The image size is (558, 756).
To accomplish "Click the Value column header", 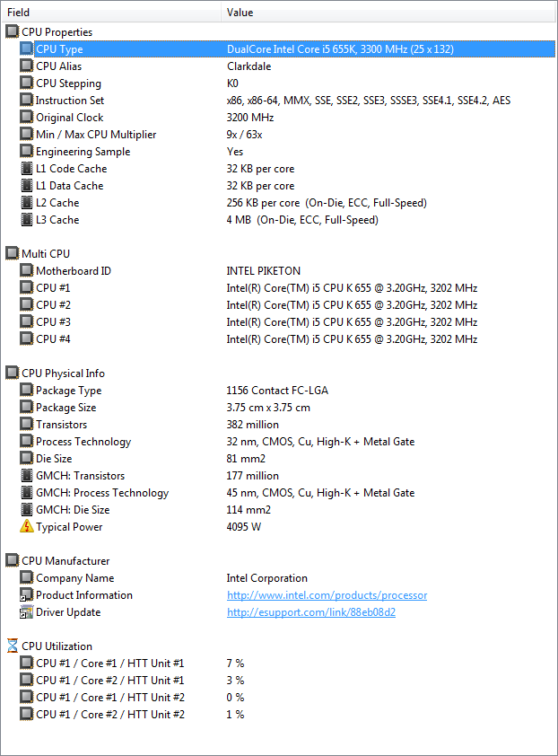I will pos(388,13).
